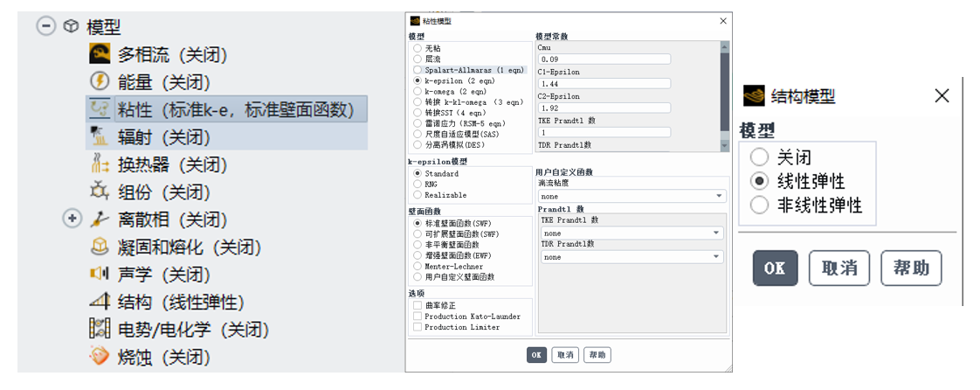Click the Energy (能量) model icon

pos(100,82)
